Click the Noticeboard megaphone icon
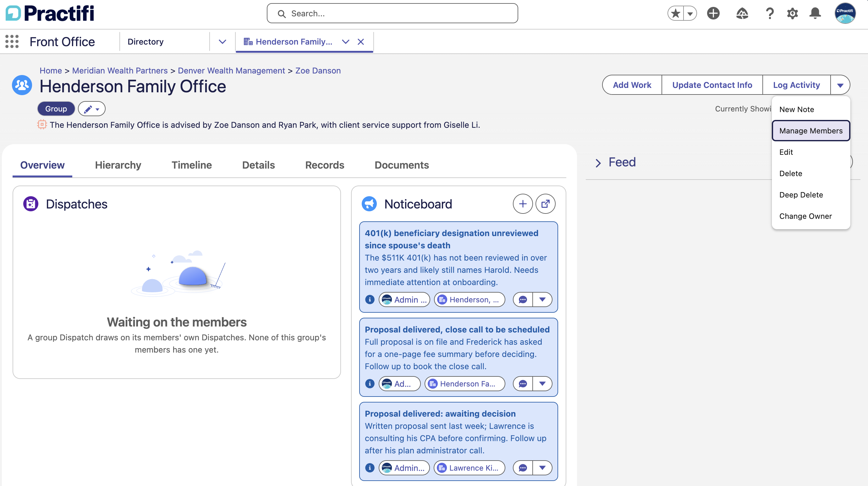The width and height of the screenshot is (868, 486). point(369,204)
